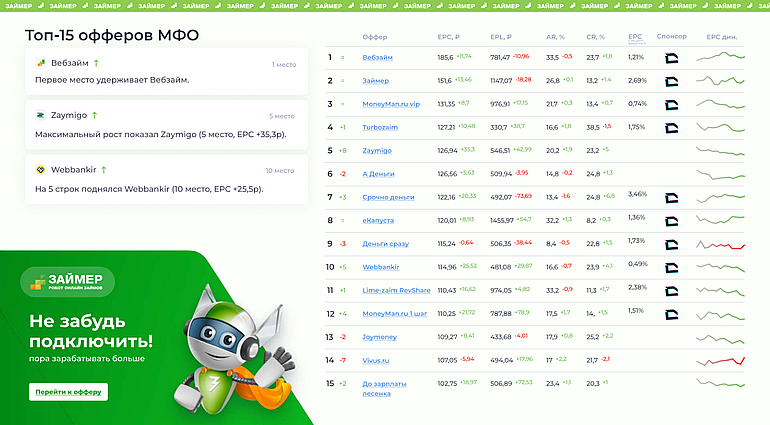Select the Webbankir five rows up card
Image resolution: width=770 pixels, height=425 pixels.
166,179
